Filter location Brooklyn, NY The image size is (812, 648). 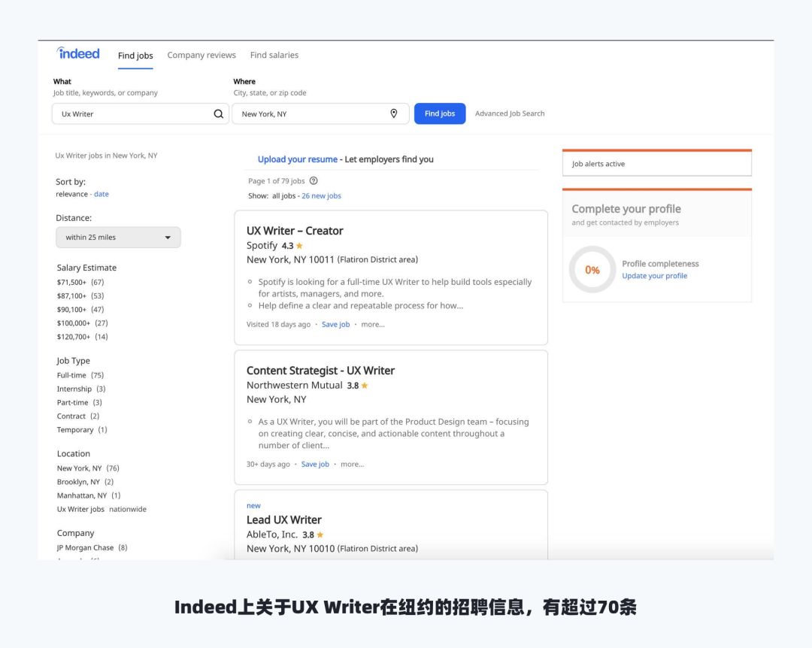click(x=85, y=482)
